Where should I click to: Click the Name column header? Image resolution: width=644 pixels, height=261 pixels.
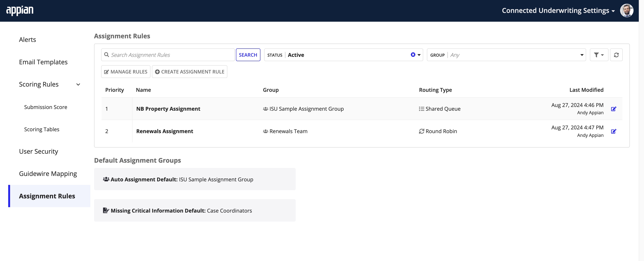click(x=144, y=90)
